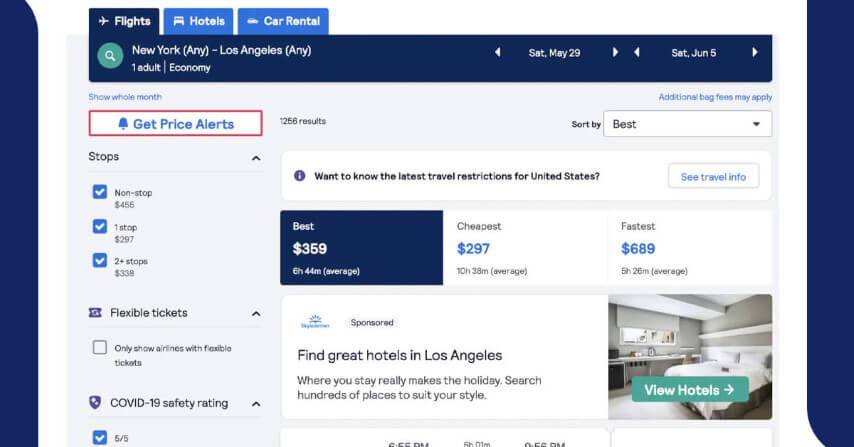Collapse the COVID-19 safety rating section
Screen dimensions: 854x447
256,404
